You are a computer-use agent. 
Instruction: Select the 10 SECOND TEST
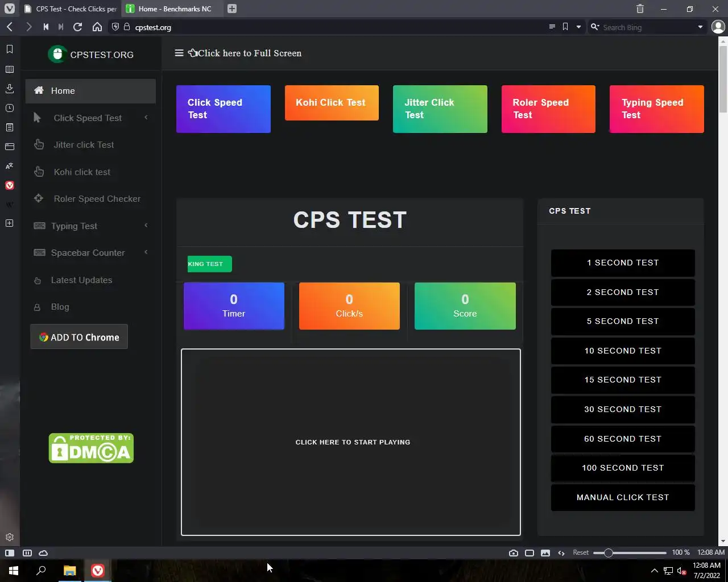pos(623,351)
